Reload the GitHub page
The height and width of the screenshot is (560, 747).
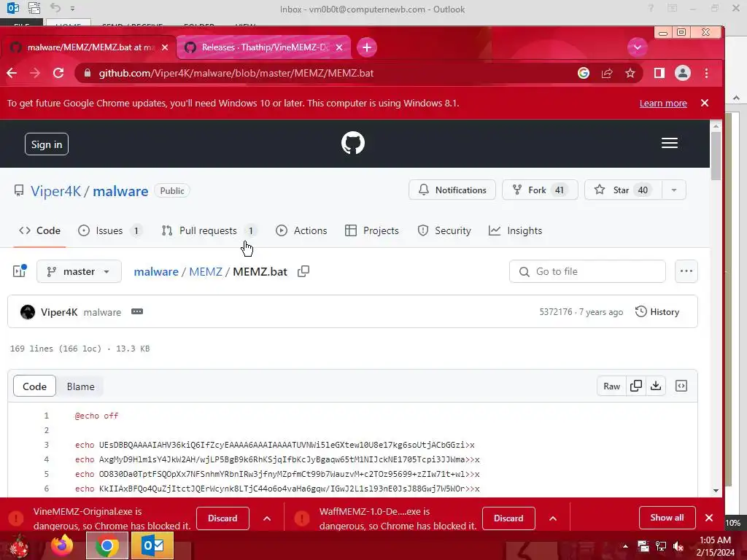click(58, 73)
